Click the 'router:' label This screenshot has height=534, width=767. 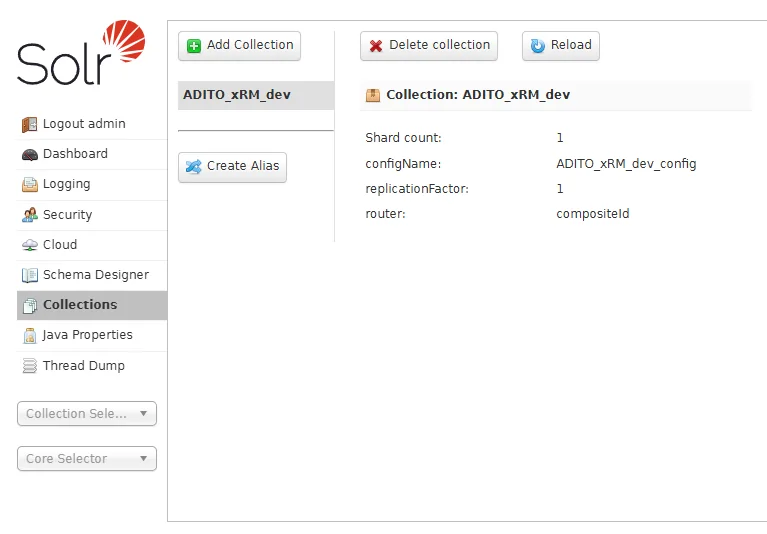[385, 214]
